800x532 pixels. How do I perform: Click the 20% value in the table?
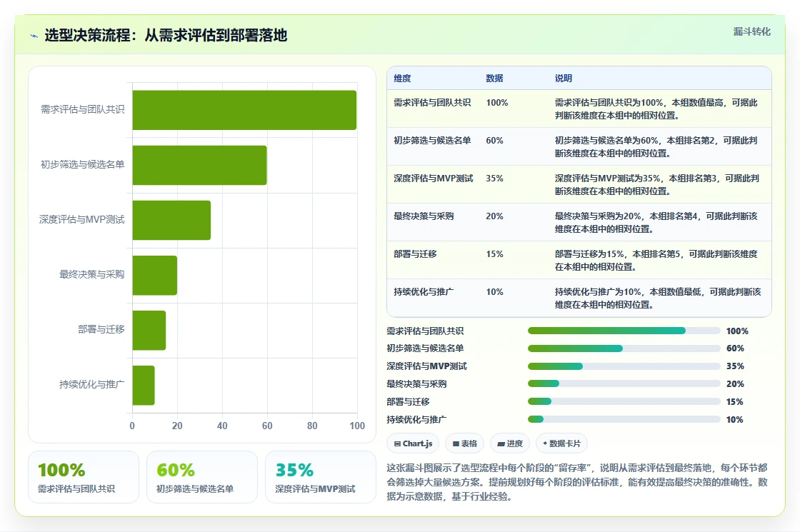coord(494,216)
